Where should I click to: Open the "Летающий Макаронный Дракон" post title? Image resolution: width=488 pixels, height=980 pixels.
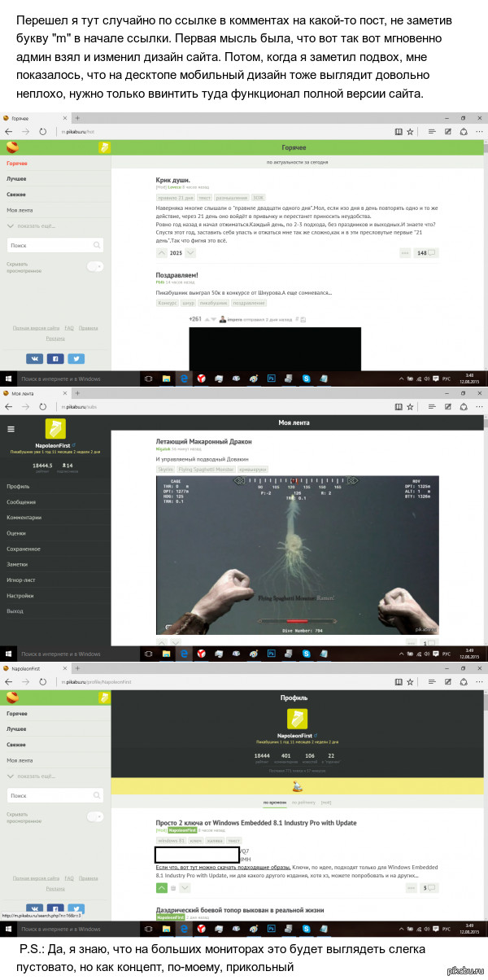tap(204, 441)
